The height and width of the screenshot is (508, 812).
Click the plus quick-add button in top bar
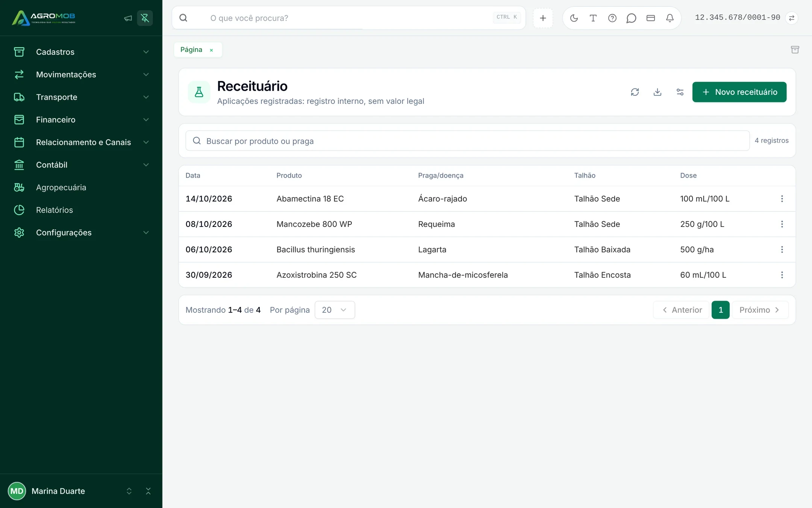[543, 18]
